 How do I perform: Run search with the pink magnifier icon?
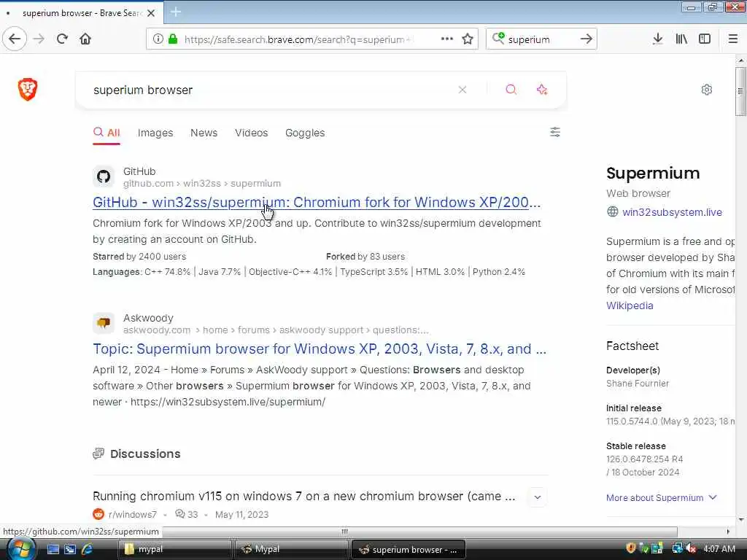511,90
